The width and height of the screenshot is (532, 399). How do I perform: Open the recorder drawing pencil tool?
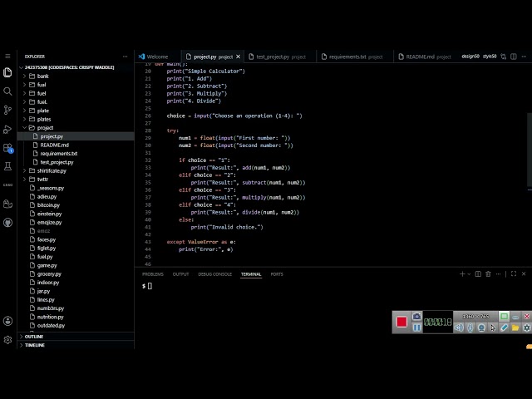504,328
